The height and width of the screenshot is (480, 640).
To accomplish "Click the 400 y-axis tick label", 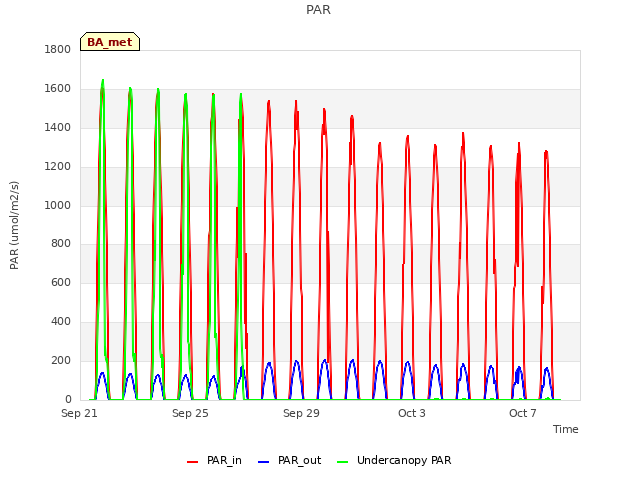I will tap(61, 322).
